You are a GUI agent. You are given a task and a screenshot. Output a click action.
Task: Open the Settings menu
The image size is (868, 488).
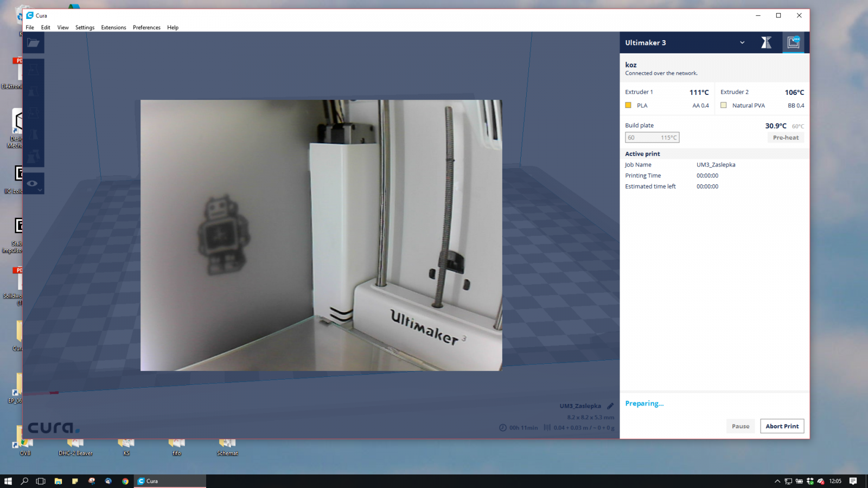pos(85,27)
